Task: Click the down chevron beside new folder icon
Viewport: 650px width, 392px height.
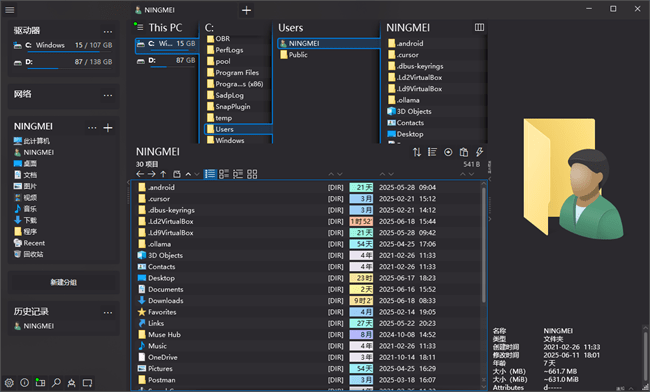Action: tap(196, 174)
